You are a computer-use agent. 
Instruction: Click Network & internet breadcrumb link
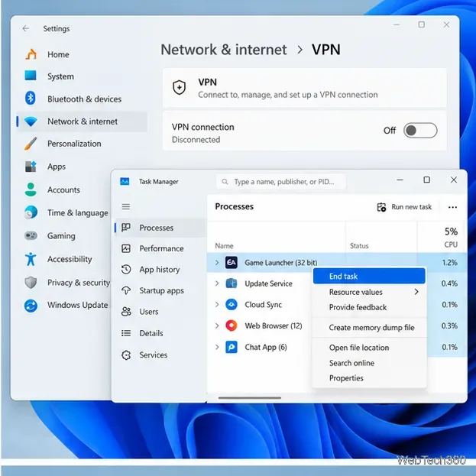click(223, 50)
